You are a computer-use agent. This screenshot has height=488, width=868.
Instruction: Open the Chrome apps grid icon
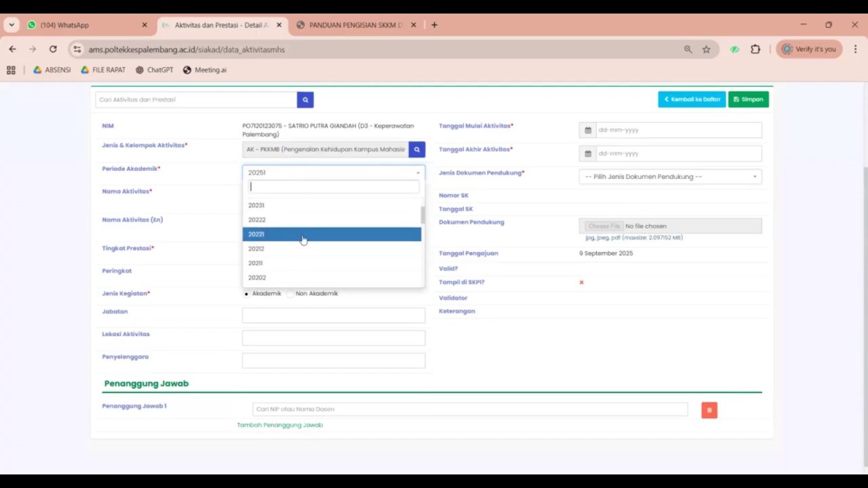coord(11,70)
